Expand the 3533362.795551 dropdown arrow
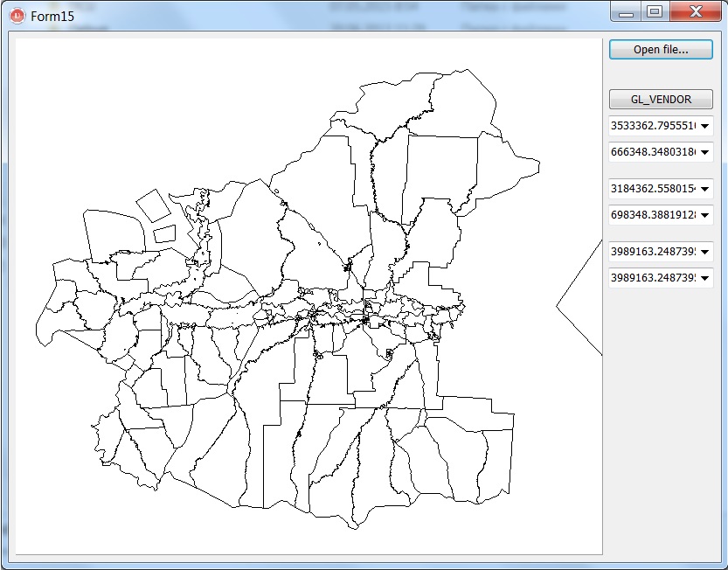The height and width of the screenshot is (570, 728). [704, 127]
